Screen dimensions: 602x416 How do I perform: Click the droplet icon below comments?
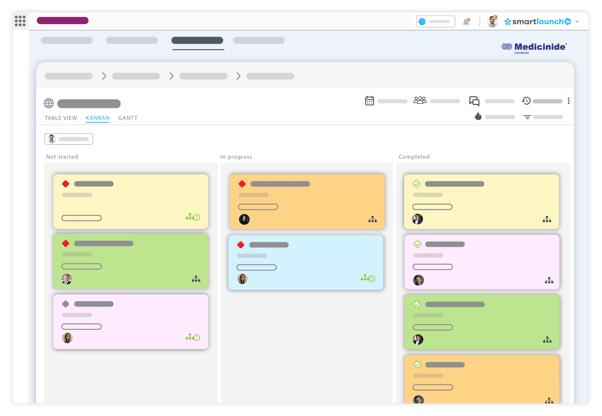pos(478,116)
